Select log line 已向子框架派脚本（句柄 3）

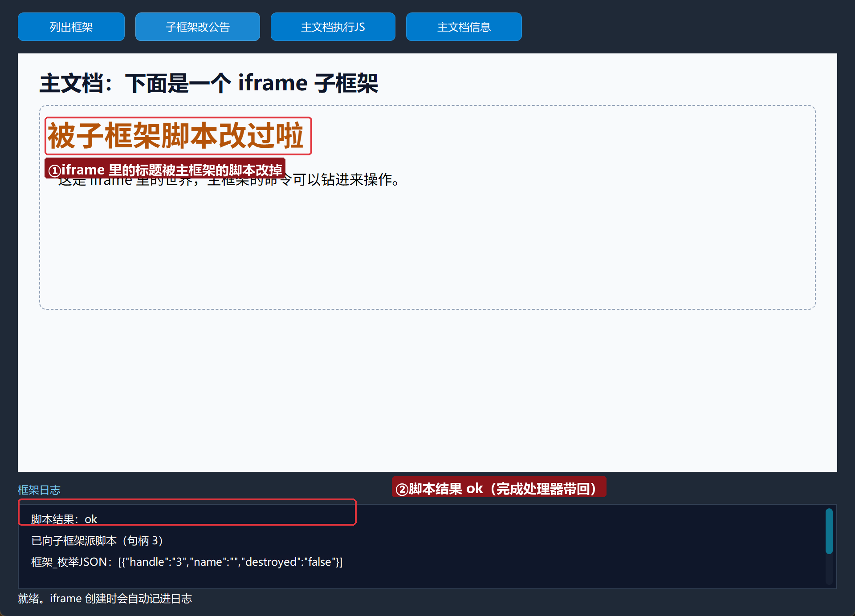point(98,541)
